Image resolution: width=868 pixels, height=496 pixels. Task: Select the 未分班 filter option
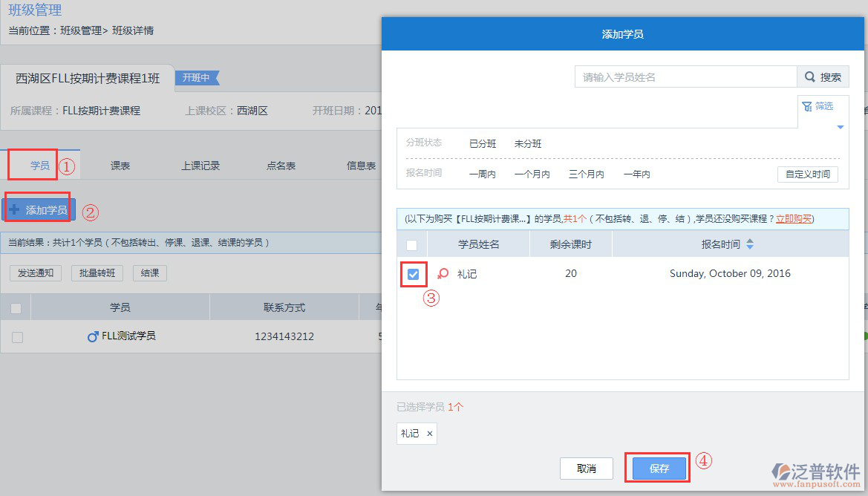tap(528, 143)
